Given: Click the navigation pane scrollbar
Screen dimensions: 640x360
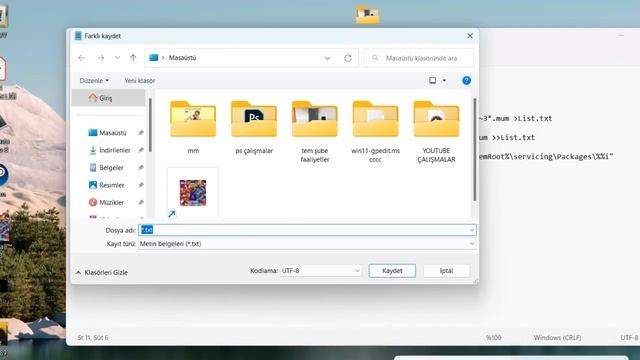Looking at the screenshot, I should coord(150,125).
